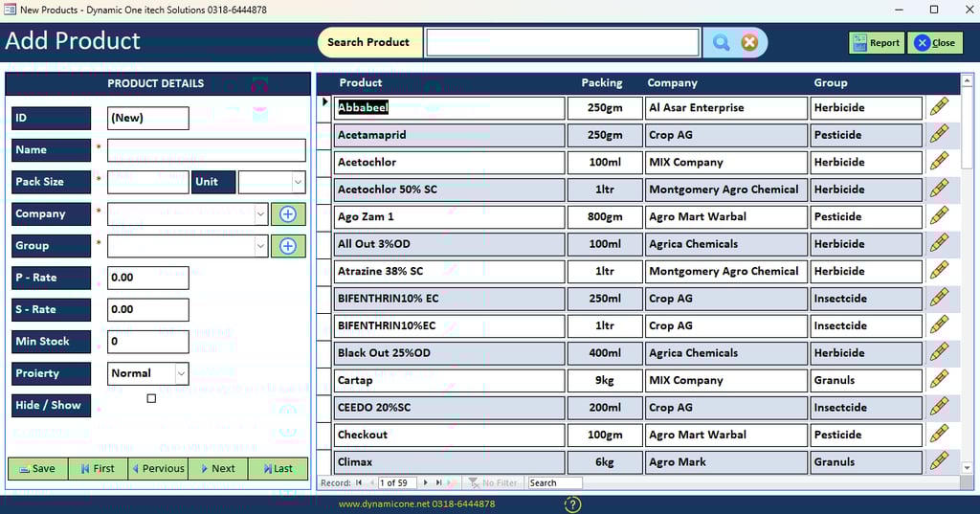Click record selector of Abbabeel row
This screenshot has width=980, height=514.
point(324,107)
